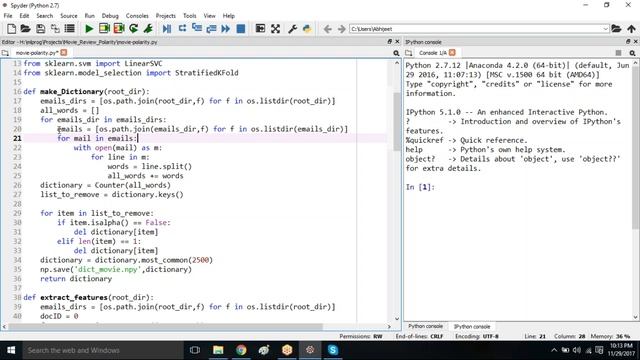Open the Help menu
The width and height of the screenshot is (640, 360).
[x=229, y=16]
